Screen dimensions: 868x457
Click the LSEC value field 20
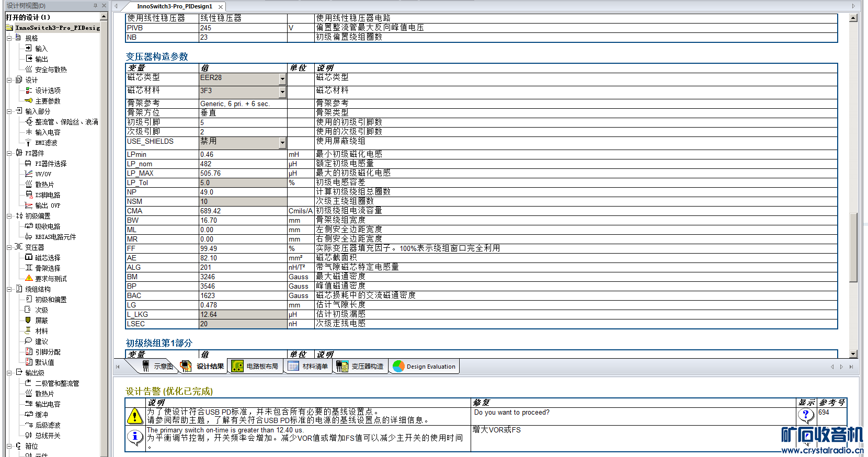click(x=243, y=324)
